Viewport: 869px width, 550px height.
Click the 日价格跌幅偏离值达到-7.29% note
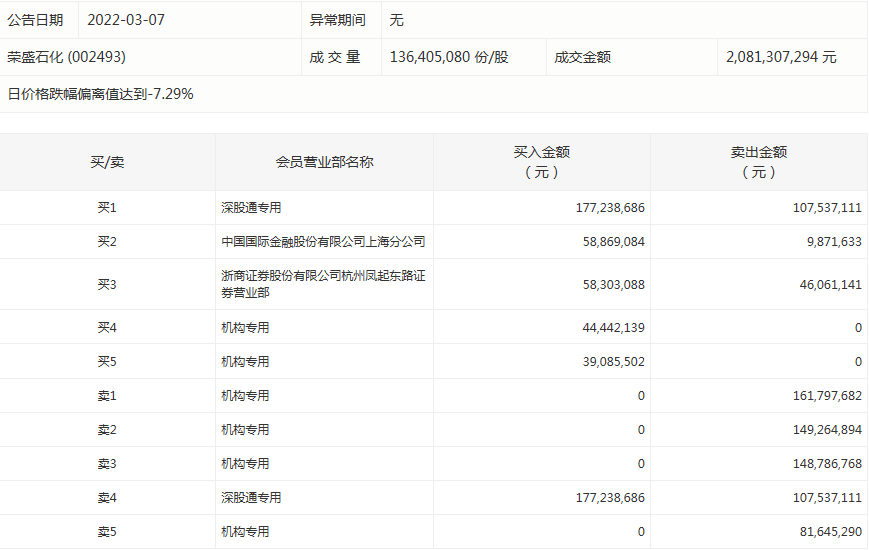pos(100,94)
